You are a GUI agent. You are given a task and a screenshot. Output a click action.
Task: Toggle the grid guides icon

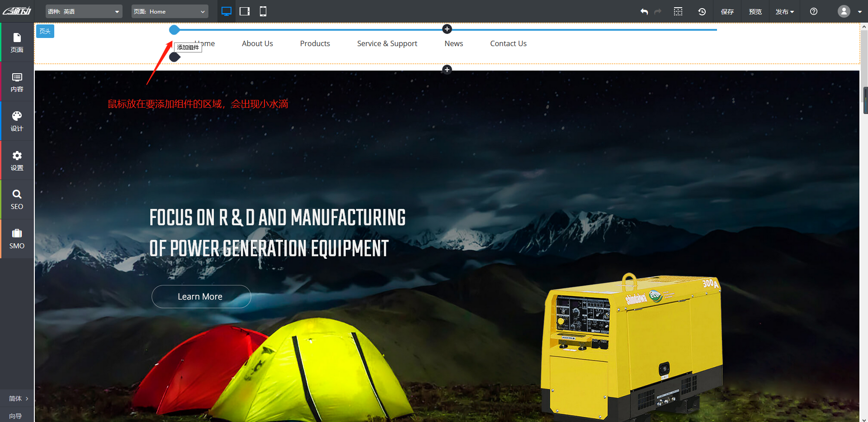point(678,12)
